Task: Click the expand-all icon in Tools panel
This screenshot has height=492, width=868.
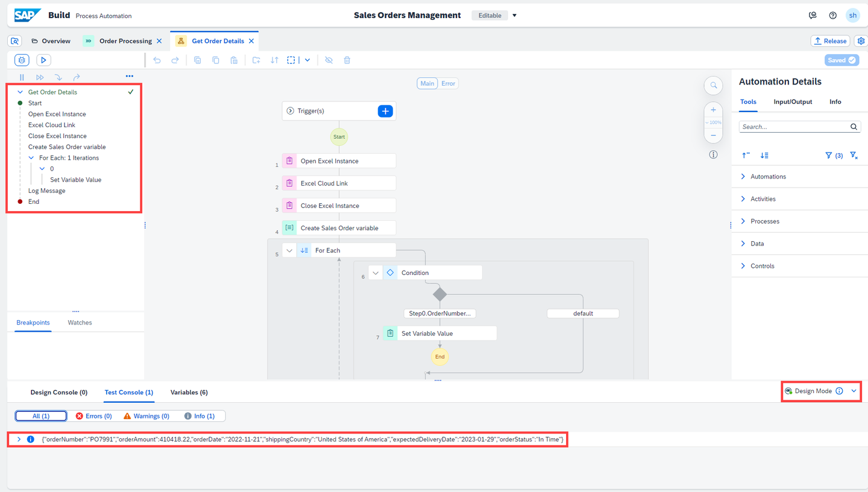Action: click(x=764, y=156)
